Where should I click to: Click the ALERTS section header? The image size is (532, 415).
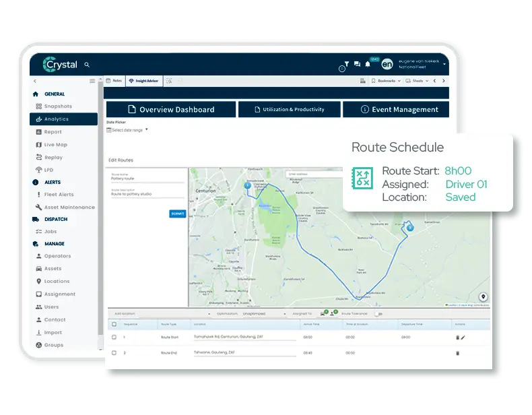[x=46, y=182]
